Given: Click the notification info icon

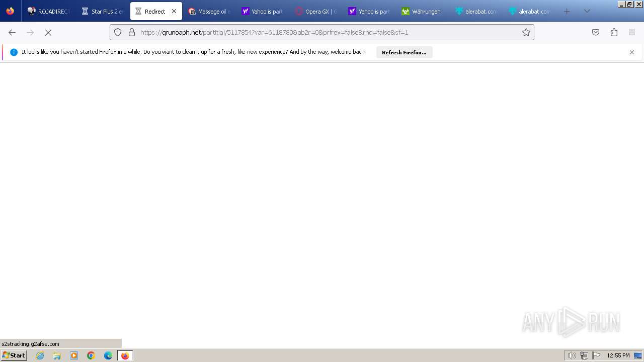Looking at the screenshot, I should tap(14, 52).
